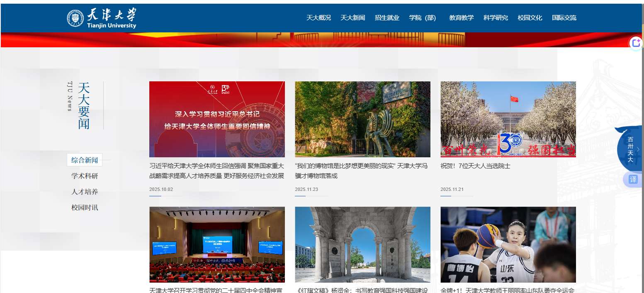Open 国际交流 in the top navigation

click(x=564, y=18)
